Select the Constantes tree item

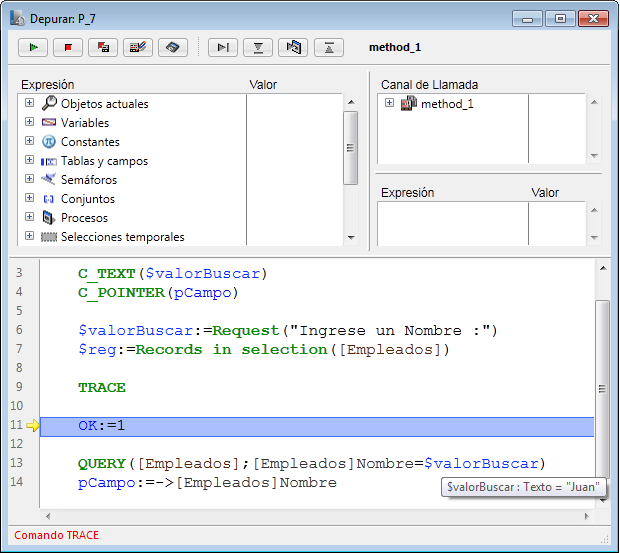click(90, 142)
